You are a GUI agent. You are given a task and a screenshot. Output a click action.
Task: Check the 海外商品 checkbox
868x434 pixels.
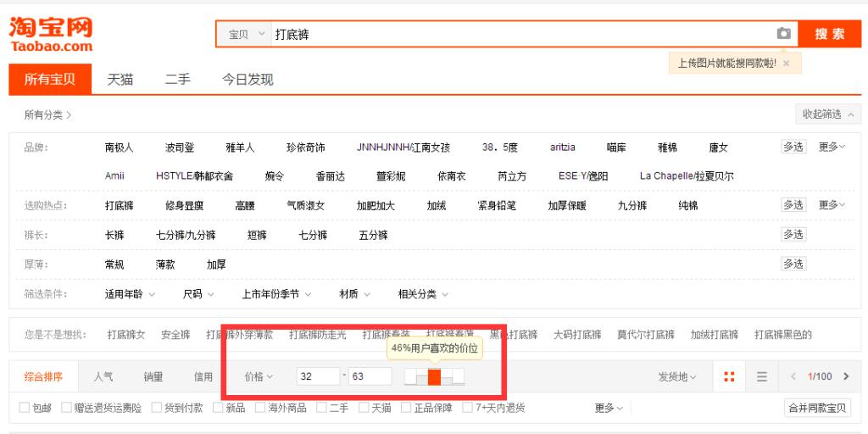(x=260, y=408)
